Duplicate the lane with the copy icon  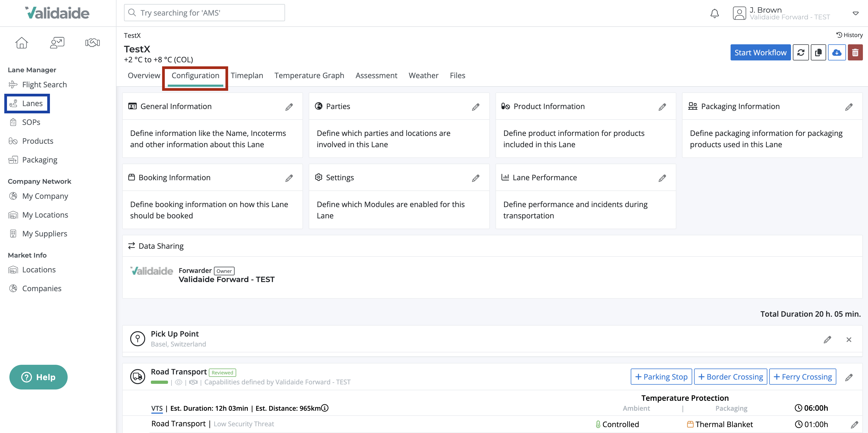(819, 52)
